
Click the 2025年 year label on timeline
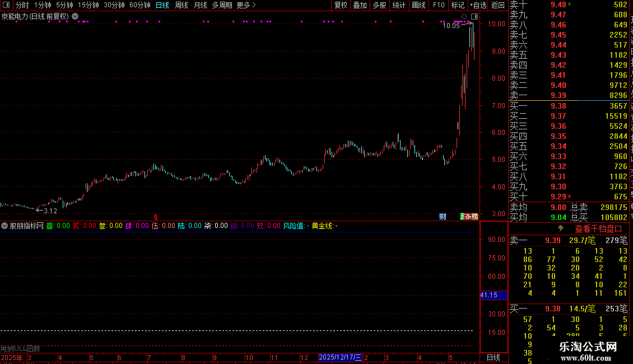coord(12,357)
